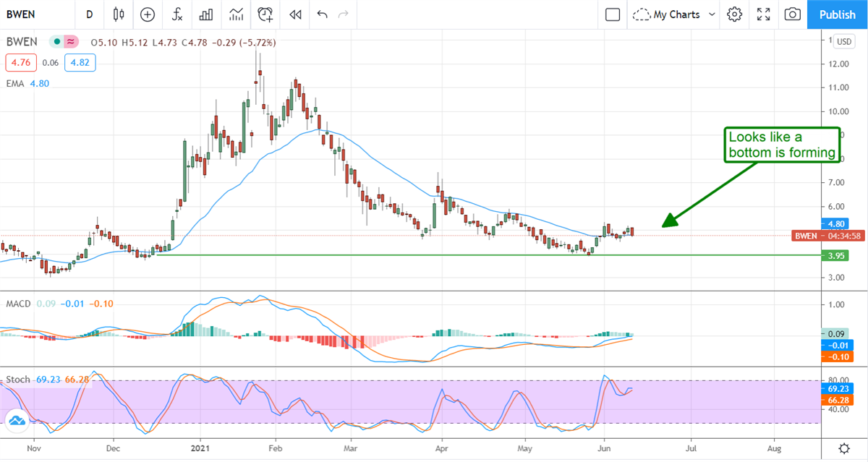This screenshot has height=462, width=868.
Task: Click the 4.82 blue buy price button
Action: (80, 63)
